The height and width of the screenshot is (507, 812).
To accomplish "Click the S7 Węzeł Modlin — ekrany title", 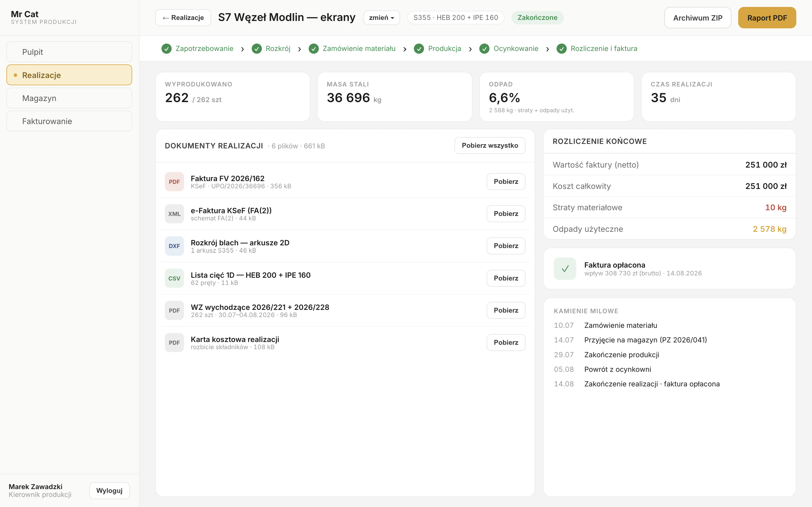I will click(x=287, y=17).
